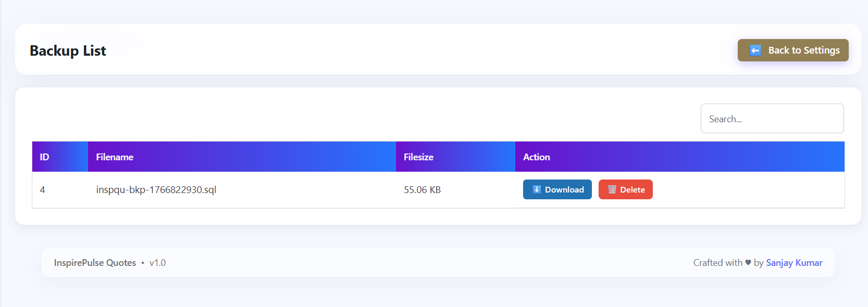Click the heart icon in the footer

coord(748,263)
